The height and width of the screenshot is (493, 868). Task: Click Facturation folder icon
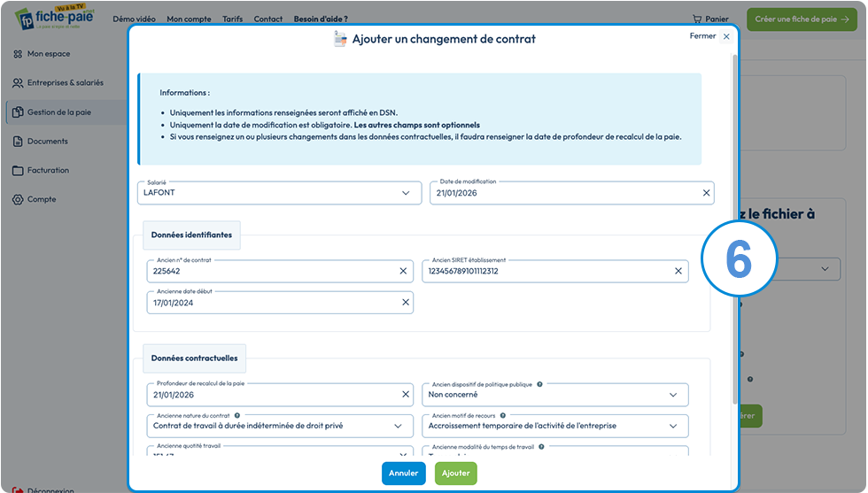coord(18,171)
